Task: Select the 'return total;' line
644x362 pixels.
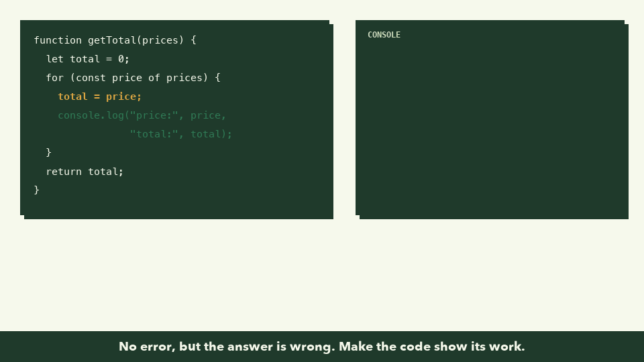Action: coord(85,172)
